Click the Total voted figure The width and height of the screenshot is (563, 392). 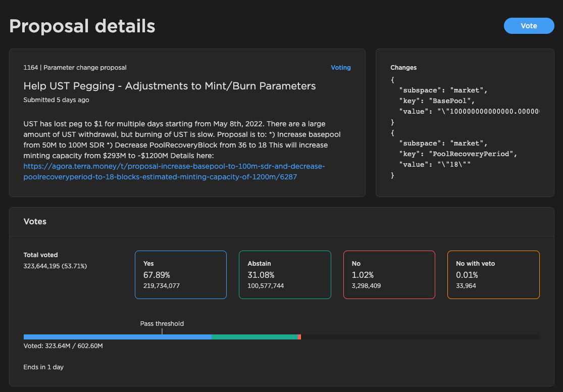tap(55, 266)
